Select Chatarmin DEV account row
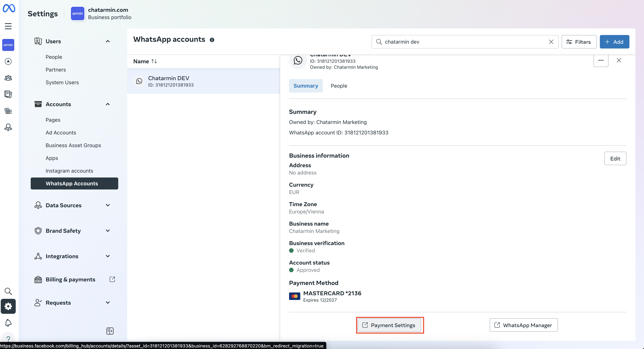Screen dimensions: 644x349 pos(203,81)
